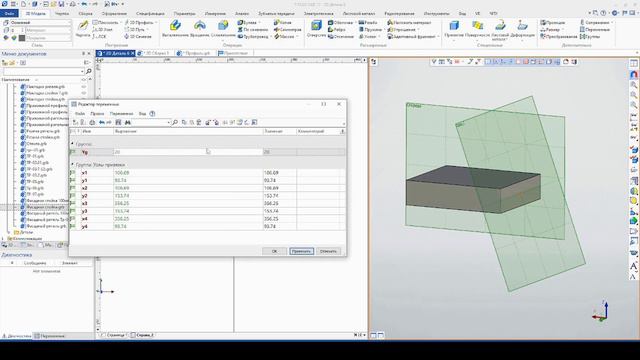Open the search dropdown in variable editor toolbar

pos(168,122)
